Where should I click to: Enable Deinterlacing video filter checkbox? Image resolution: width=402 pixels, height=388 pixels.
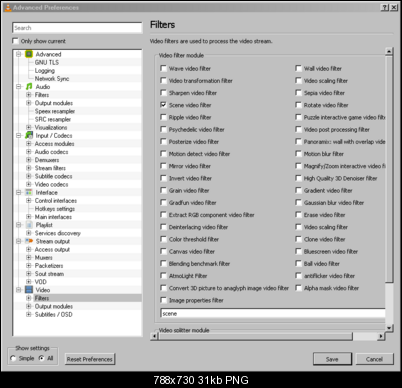click(163, 227)
